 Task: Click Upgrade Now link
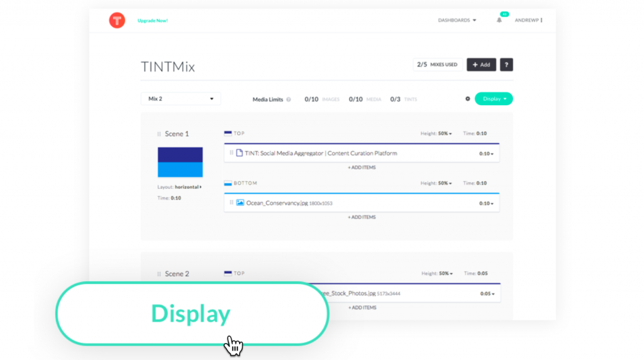click(152, 21)
